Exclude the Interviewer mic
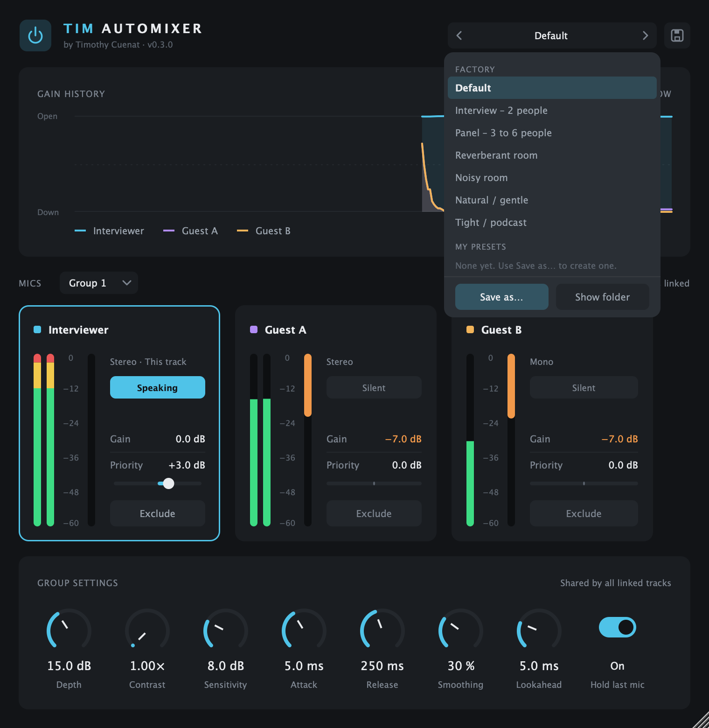Viewport: 709px width, 728px height. 158,513
